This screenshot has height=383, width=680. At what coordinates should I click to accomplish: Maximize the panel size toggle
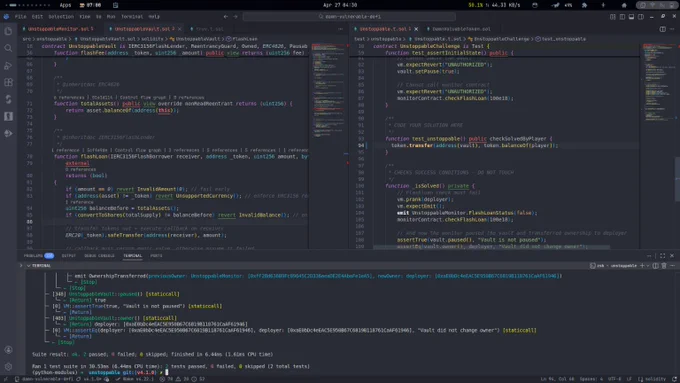(x=662, y=255)
